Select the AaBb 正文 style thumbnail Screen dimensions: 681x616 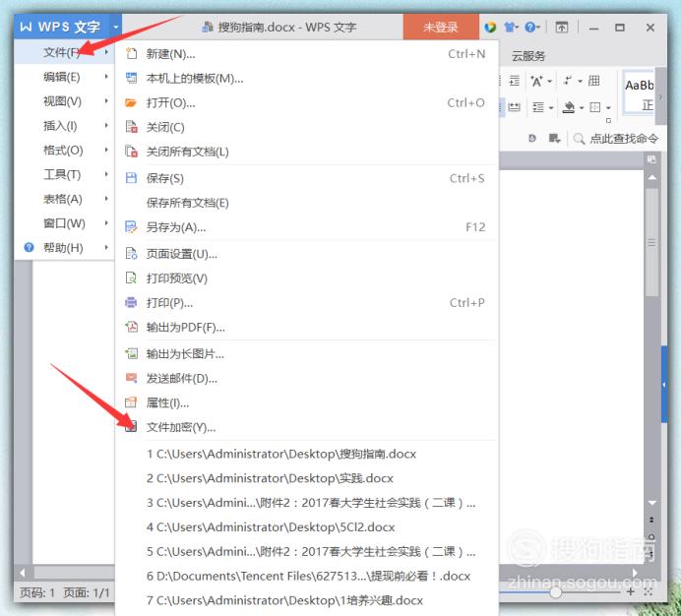[639, 93]
